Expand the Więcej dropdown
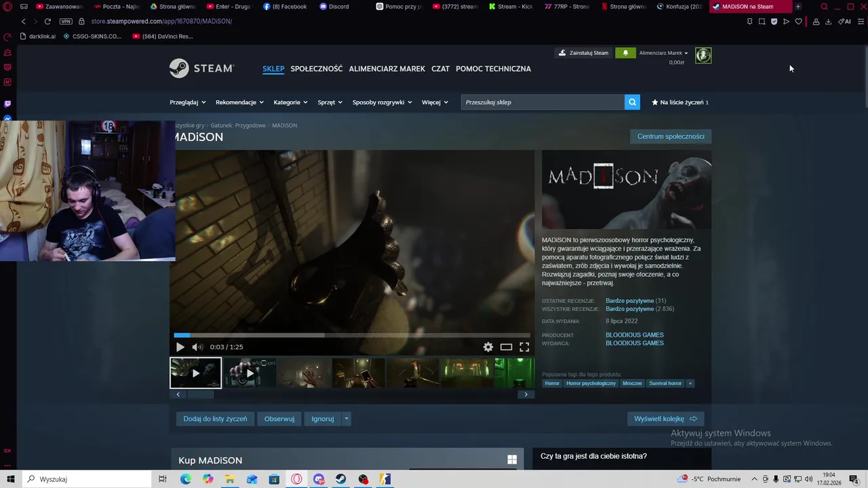 (435, 102)
